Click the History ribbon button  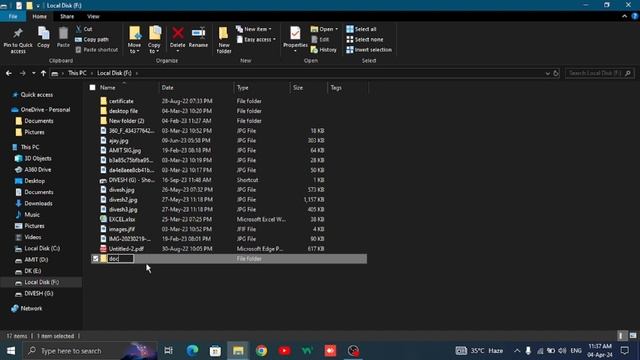324,50
